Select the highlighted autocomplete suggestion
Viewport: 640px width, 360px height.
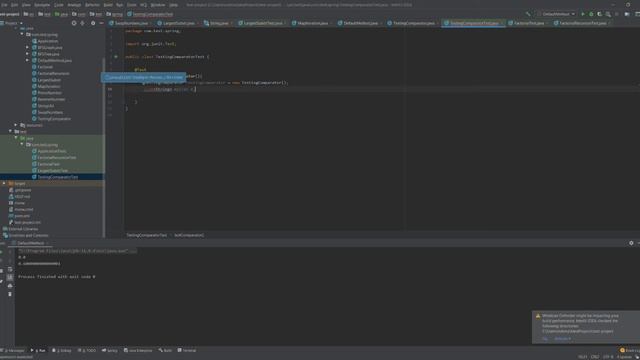pos(143,77)
